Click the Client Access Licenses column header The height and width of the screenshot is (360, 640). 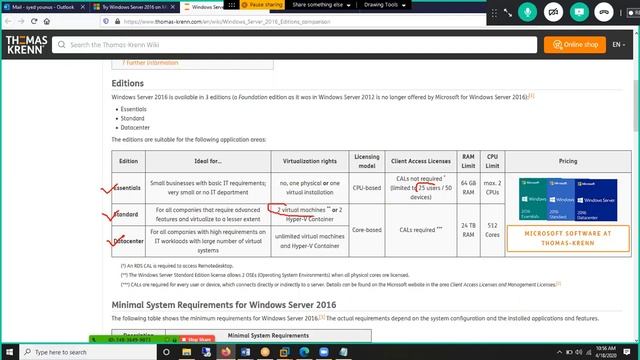point(421,161)
